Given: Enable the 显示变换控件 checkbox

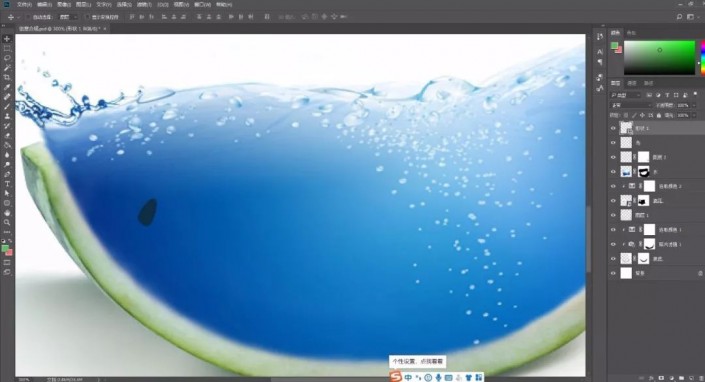Looking at the screenshot, I should 87,17.
